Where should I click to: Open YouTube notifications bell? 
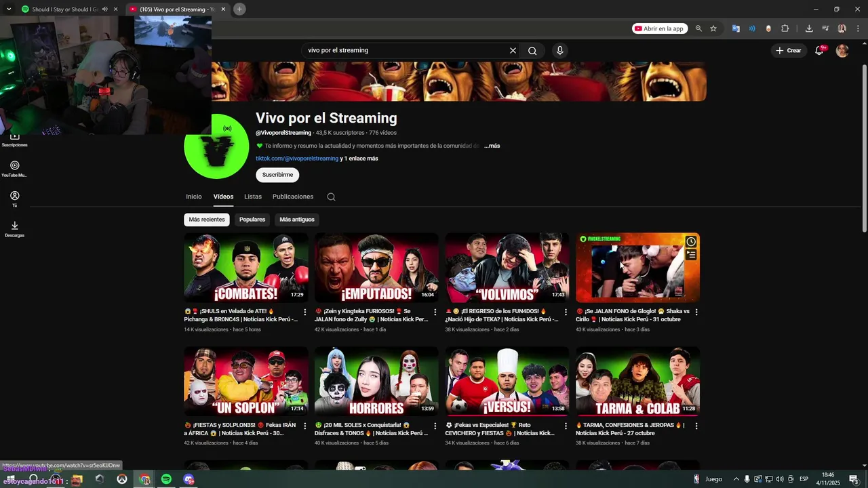819,50
